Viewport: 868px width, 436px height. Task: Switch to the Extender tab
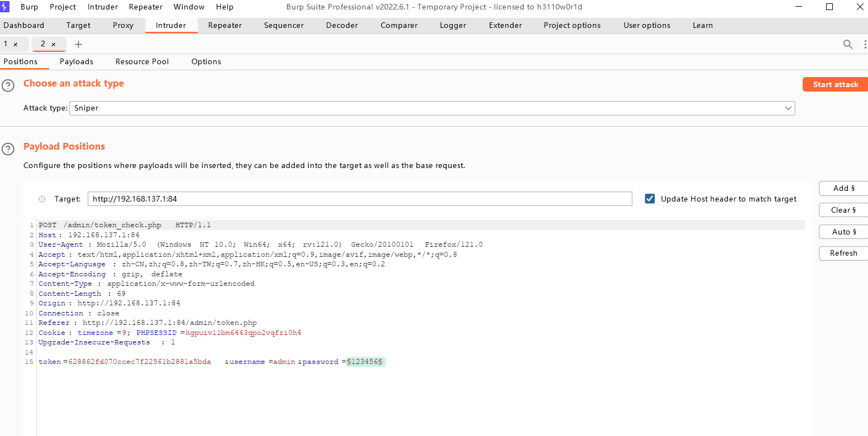(x=506, y=25)
